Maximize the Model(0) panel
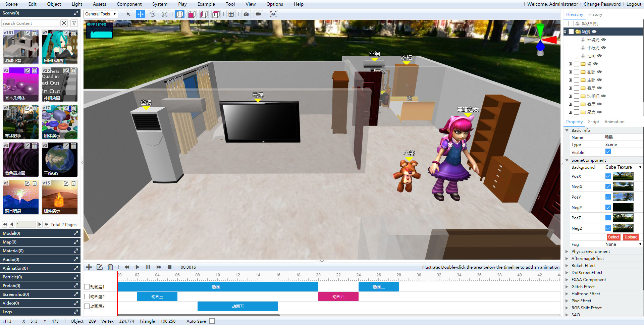Image resolution: width=644 pixels, height=325 pixels. (x=76, y=233)
